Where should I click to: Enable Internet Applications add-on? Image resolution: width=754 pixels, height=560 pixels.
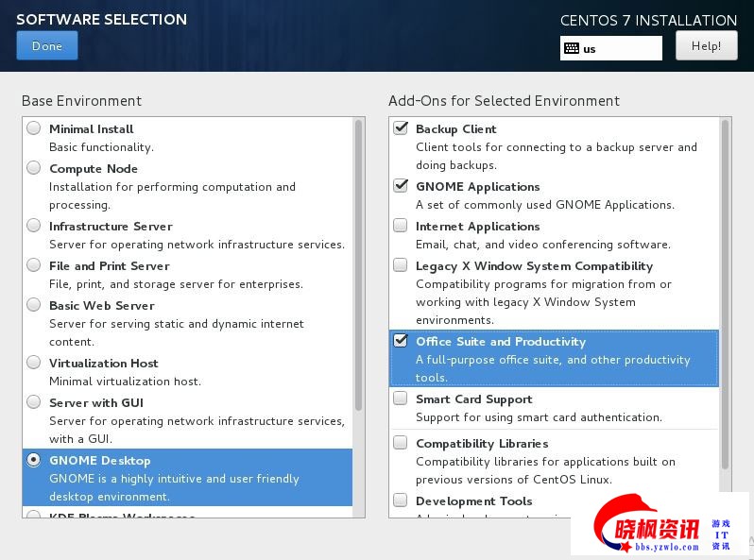[401, 226]
